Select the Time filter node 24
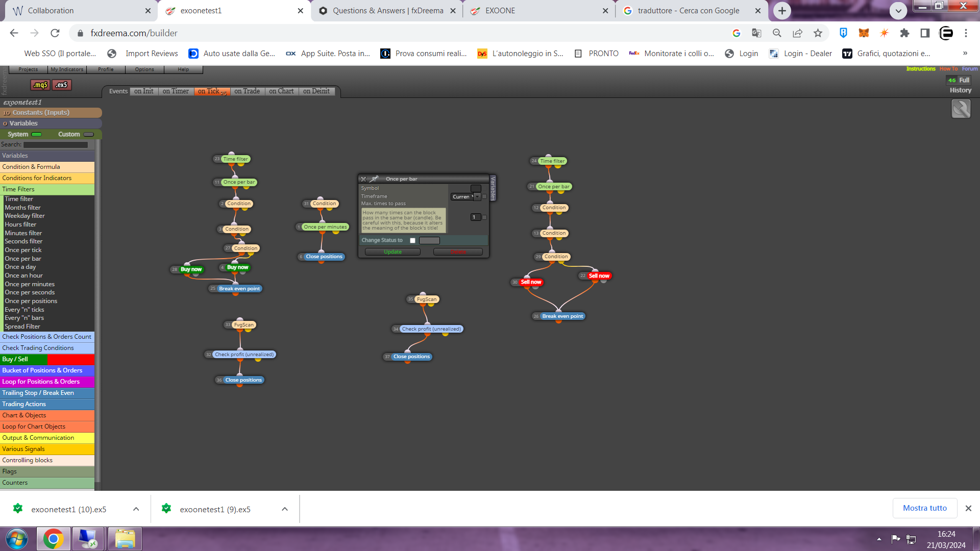 click(552, 161)
